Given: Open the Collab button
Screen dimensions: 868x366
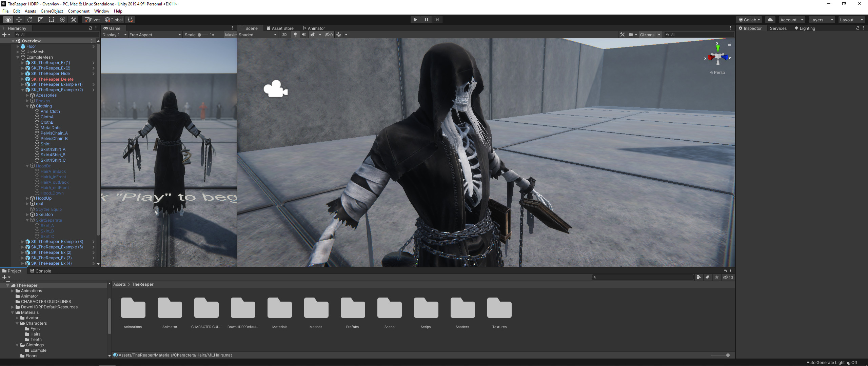Looking at the screenshot, I should pyautogui.click(x=749, y=20).
